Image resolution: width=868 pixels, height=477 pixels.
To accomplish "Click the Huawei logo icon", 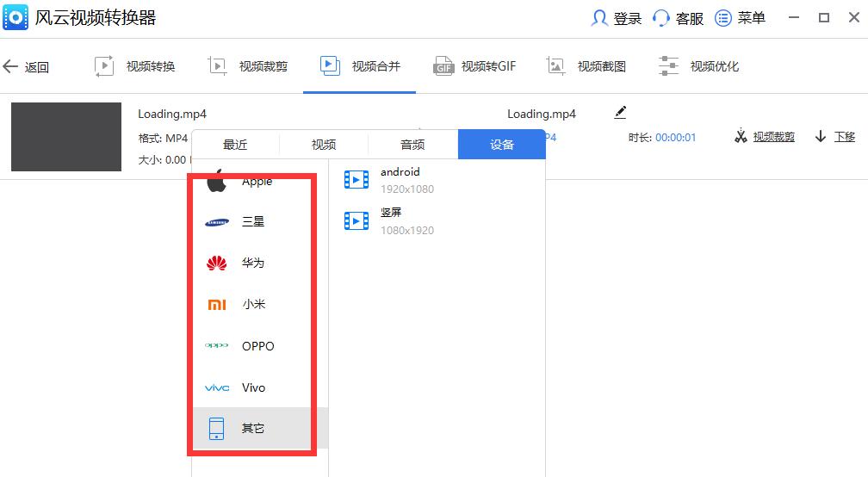I will (216, 263).
